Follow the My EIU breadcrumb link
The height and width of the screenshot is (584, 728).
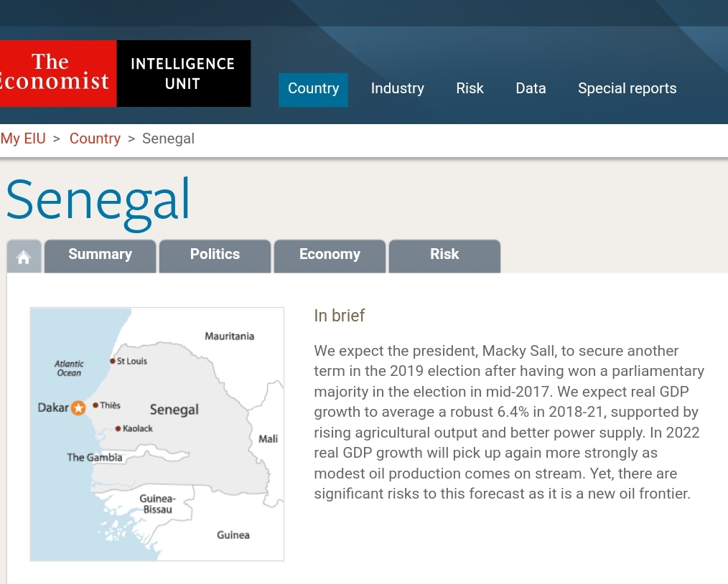click(23, 138)
